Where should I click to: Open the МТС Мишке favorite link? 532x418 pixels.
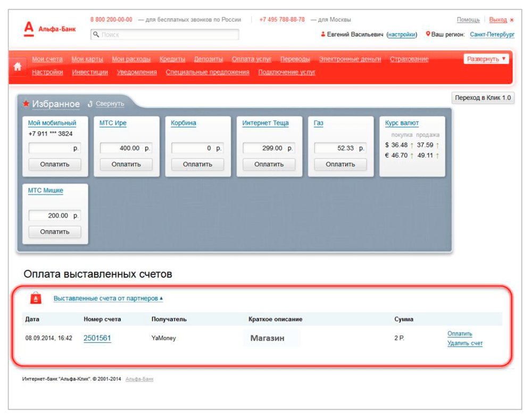45,191
